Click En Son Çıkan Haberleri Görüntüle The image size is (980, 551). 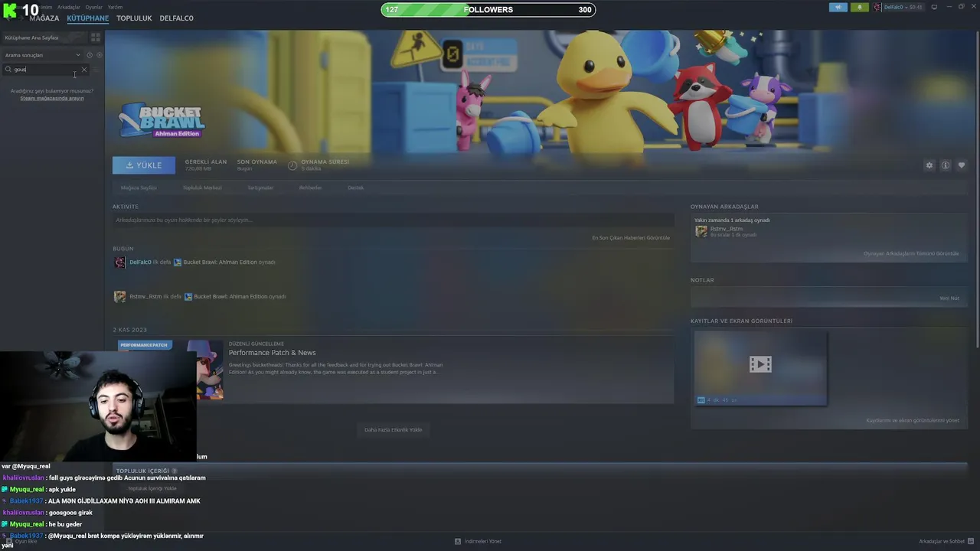(631, 237)
